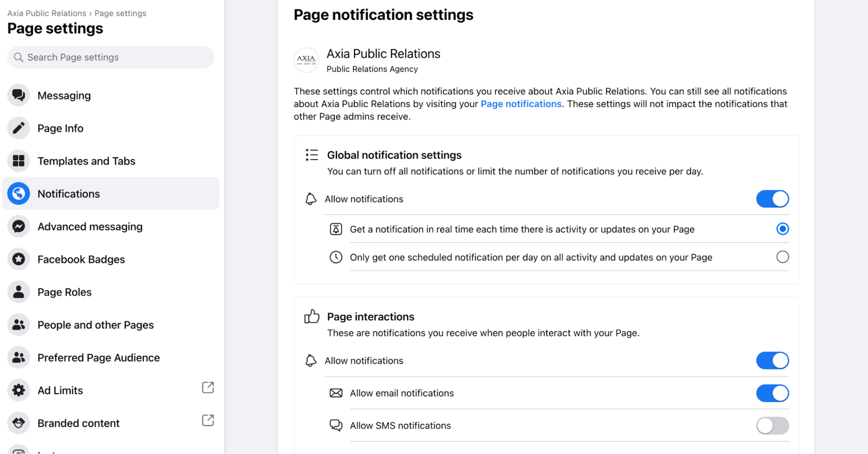
Task: Click the email envelope icon
Action: [x=336, y=393]
